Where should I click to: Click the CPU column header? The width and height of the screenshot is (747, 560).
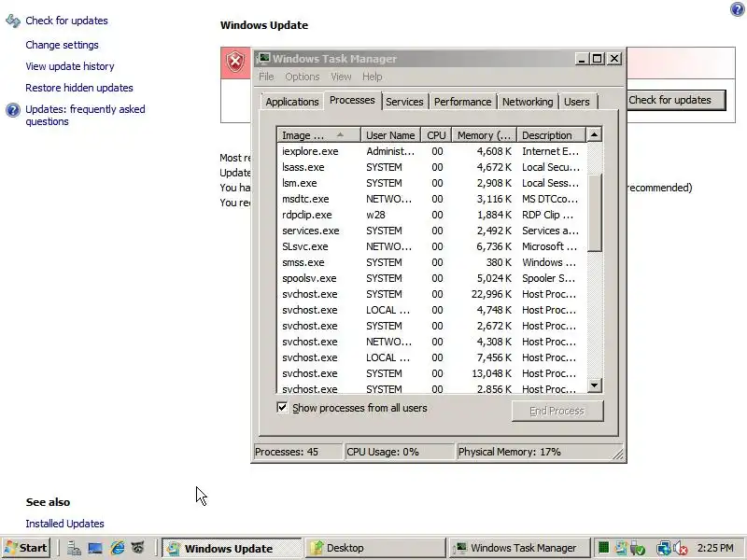pyautogui.click(x=436, y=135)
